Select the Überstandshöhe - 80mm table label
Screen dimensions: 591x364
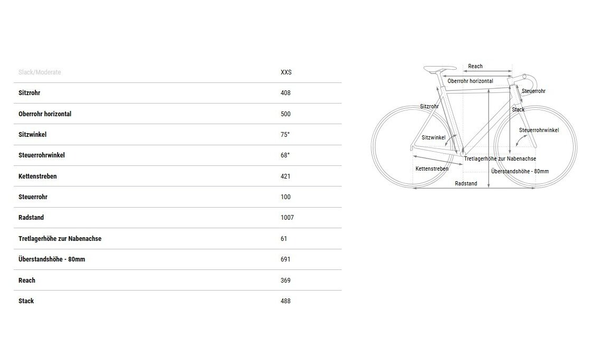[52, 259]
